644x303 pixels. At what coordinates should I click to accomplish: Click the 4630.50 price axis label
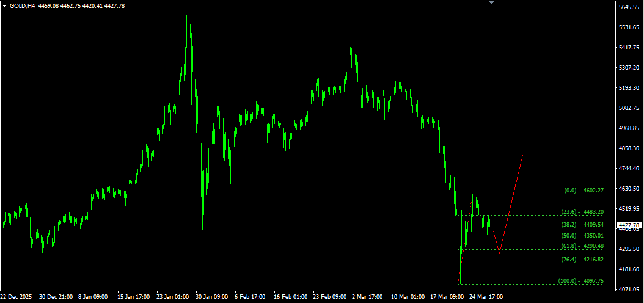point(629,188)
